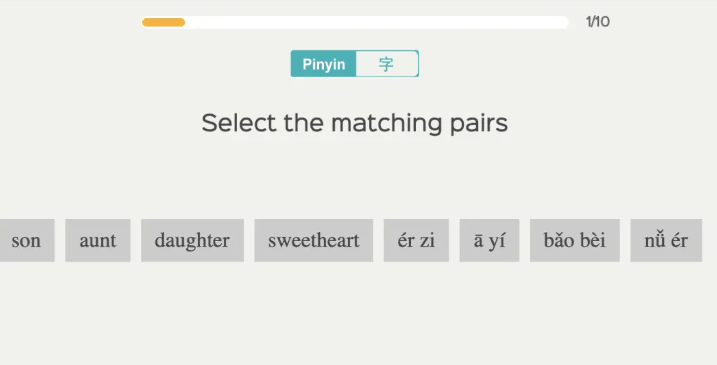Tap the pinyin tile meaning 'son'
The height and width of the screenshot is (365, 717).
(x=416, y=241)
